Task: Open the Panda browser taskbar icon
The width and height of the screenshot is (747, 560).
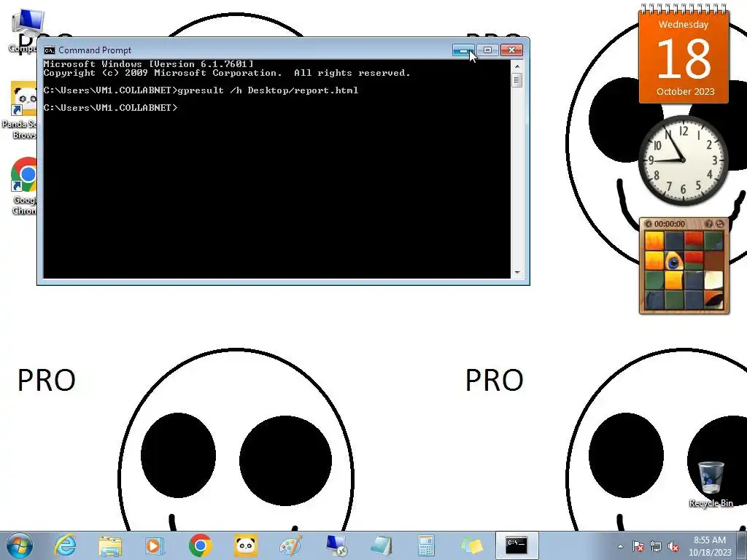Action: point(245,545)
